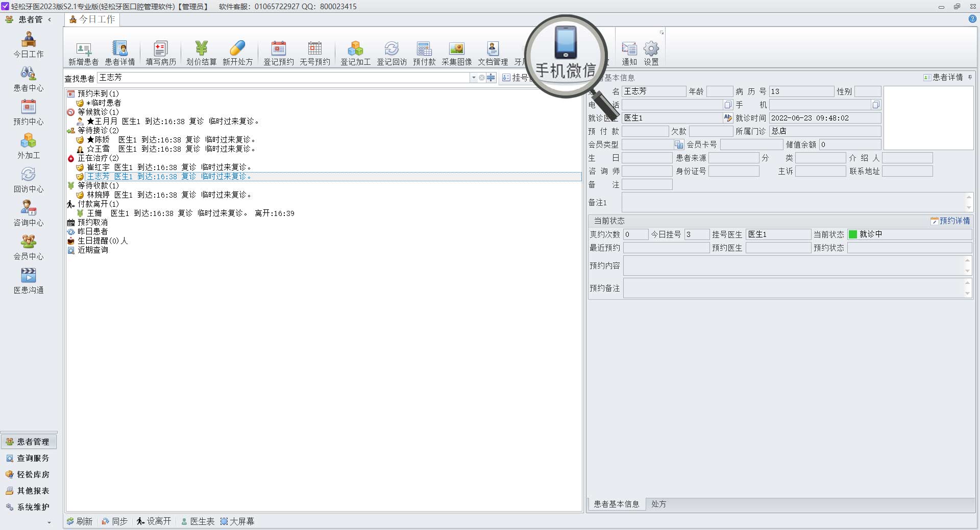This screenshot has width=980, height=530.
Task: Select patient 林婉婷 awaiting payment
Action: 164,195
